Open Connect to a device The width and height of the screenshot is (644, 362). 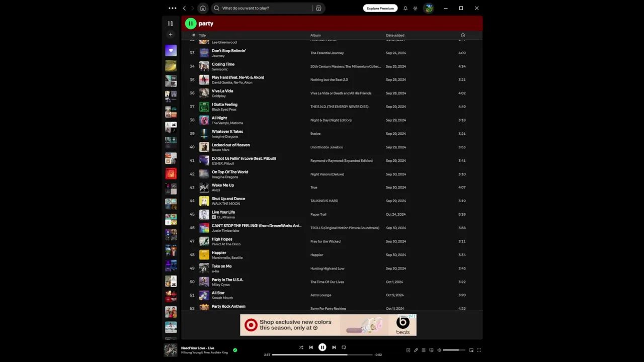[x=431, y=350]
